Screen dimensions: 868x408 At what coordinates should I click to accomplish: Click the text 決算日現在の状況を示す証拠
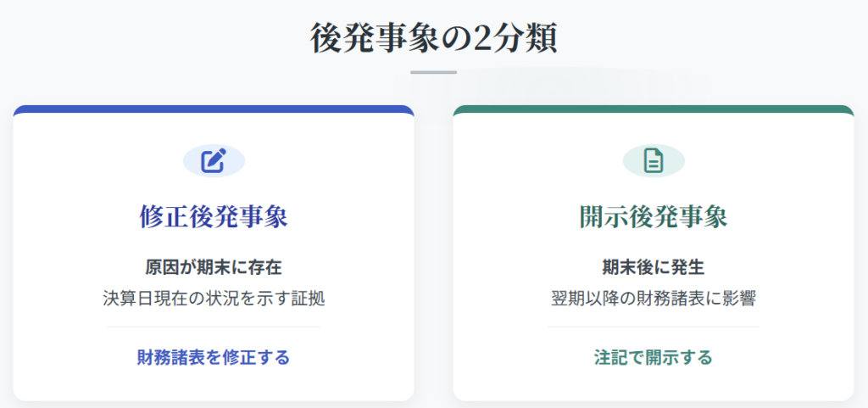(214, 298)
